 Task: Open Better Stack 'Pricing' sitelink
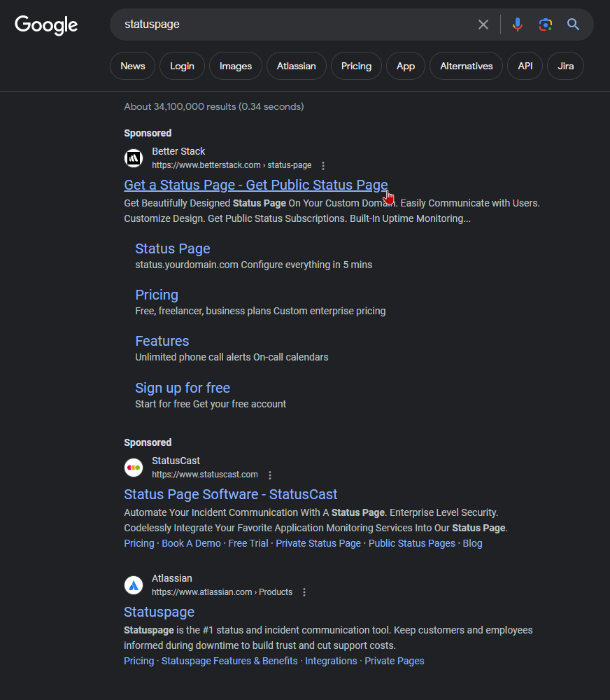tap(157, 295)
